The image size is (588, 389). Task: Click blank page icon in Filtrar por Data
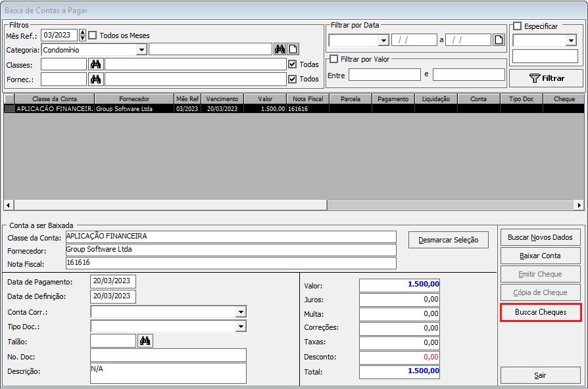499,39
